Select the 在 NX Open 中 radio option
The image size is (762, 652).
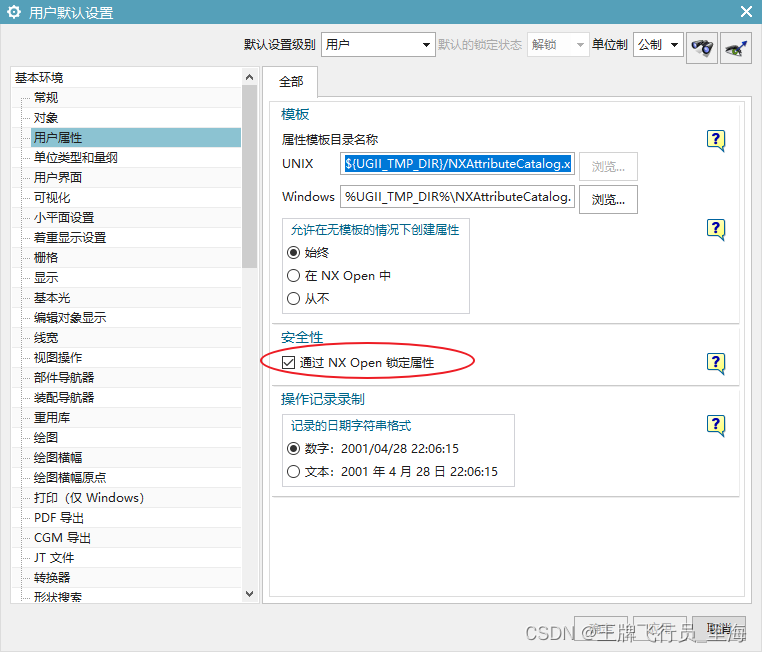[x=293, y=275]
